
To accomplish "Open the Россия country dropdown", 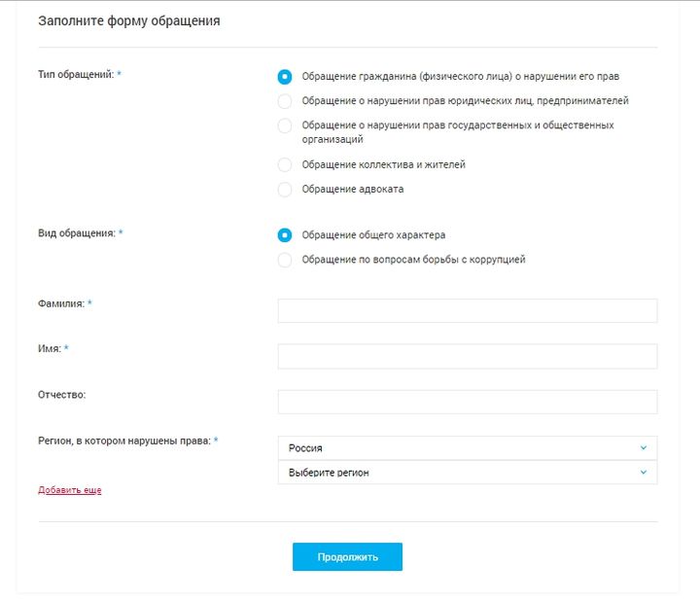I will 457,448.
